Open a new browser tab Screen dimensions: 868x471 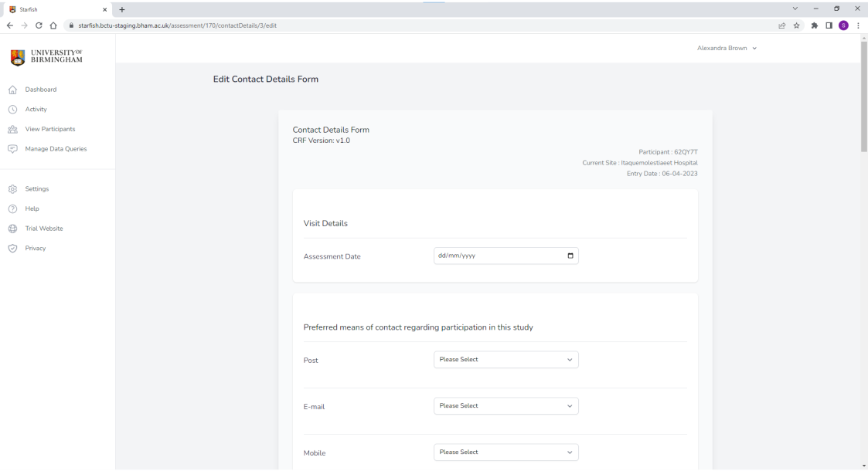click(122, 9)
